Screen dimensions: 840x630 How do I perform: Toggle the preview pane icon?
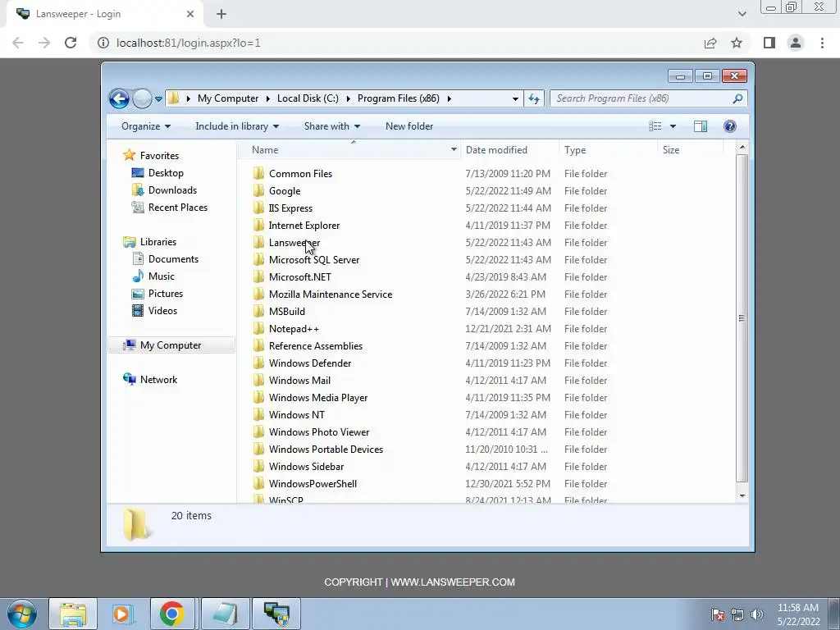pos(701,126)
